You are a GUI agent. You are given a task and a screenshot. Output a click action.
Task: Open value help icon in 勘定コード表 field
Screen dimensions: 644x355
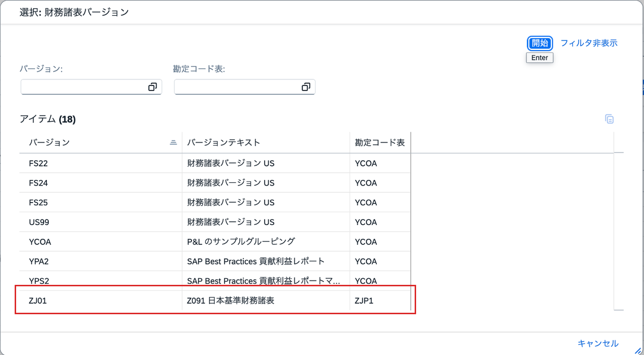306,87
